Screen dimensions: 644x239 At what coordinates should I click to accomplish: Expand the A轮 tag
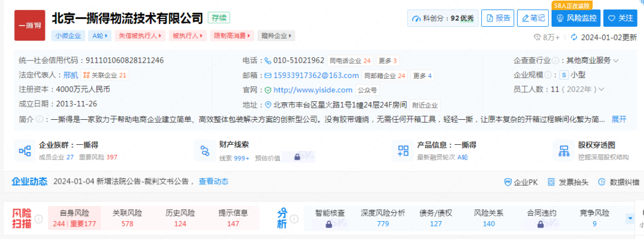(100, 36)
